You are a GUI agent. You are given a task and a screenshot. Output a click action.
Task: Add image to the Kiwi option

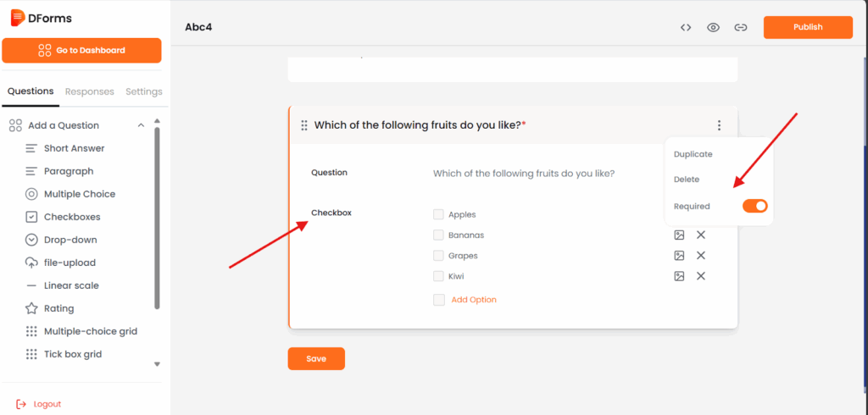pos(679,276)
